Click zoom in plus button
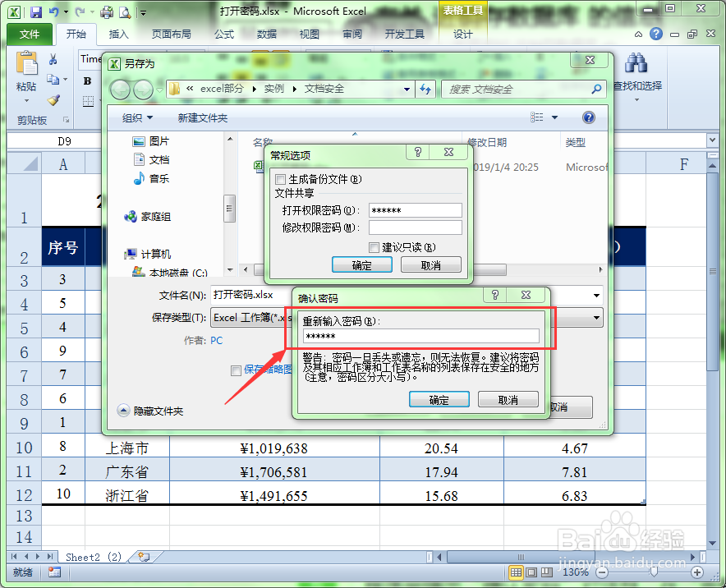Viewport: 726px width, 588px height. click(x=697, y=572)
